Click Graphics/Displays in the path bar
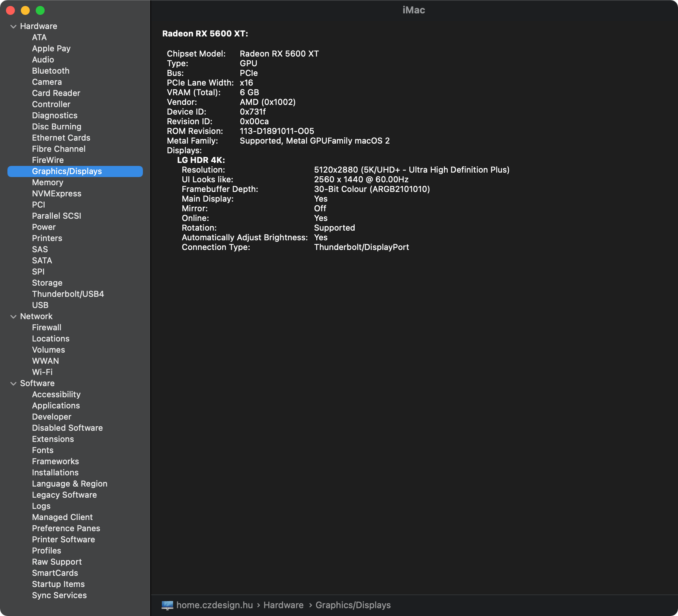Screen dimensions: 678x616 (353, 605)
